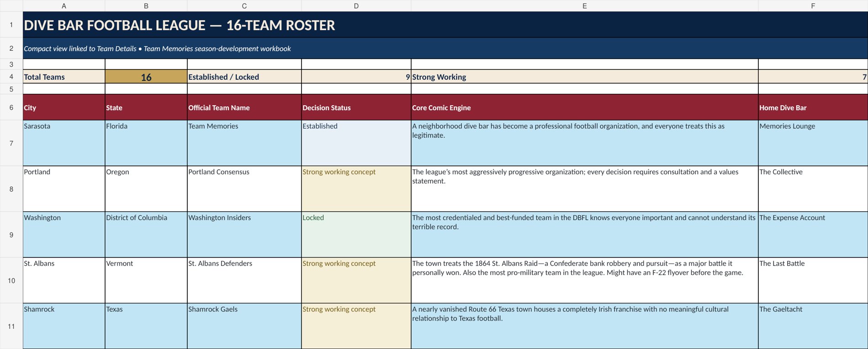
Task: Select the 'Locked' status cell
Action: (x=356, y=235)
